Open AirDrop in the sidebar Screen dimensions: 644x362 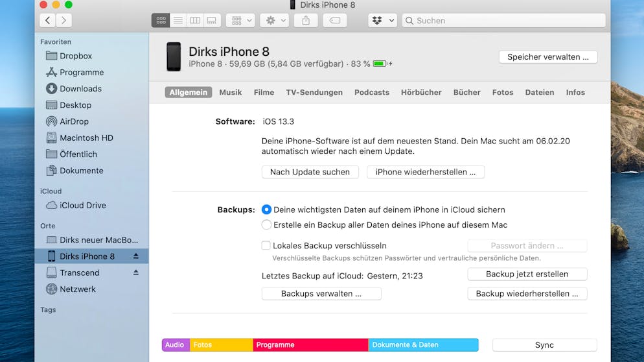pos(91,122)
